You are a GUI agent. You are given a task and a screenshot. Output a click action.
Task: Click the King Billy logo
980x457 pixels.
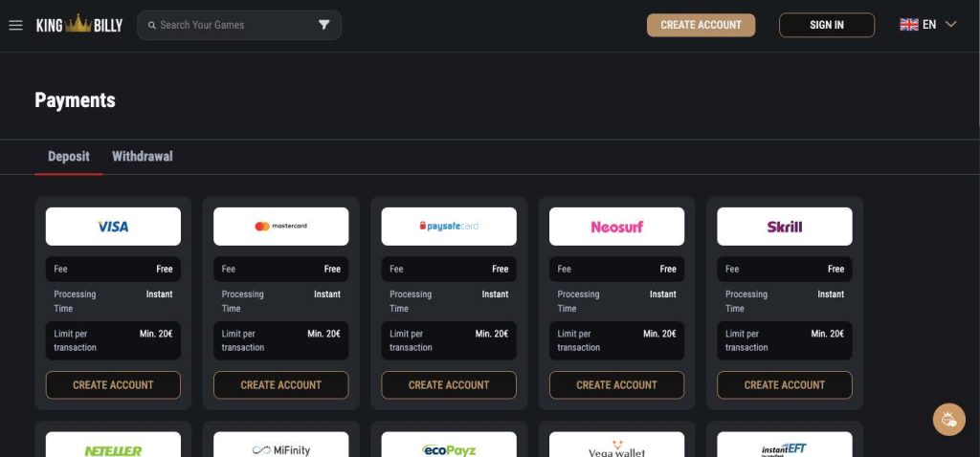pyautogui.click(x=79, y=24)
